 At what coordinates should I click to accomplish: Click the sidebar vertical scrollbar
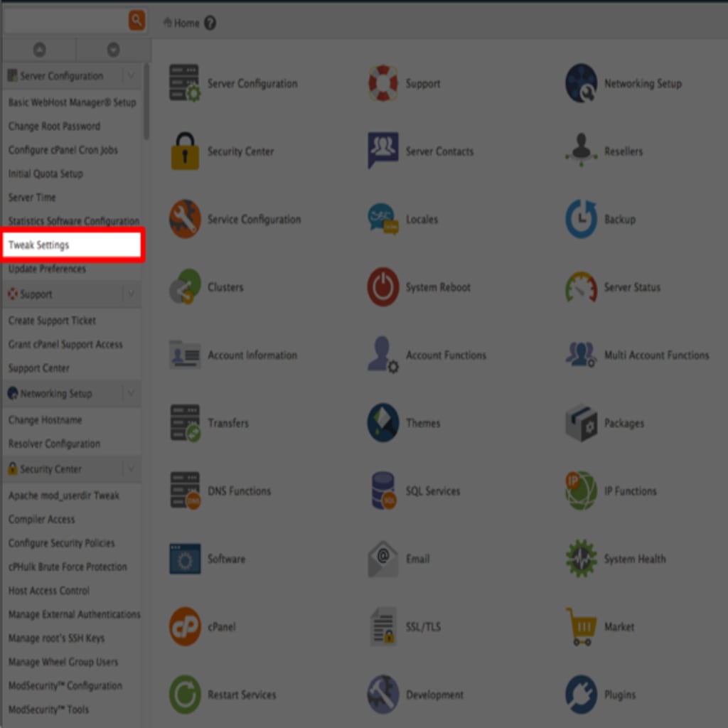pos(146,101)
